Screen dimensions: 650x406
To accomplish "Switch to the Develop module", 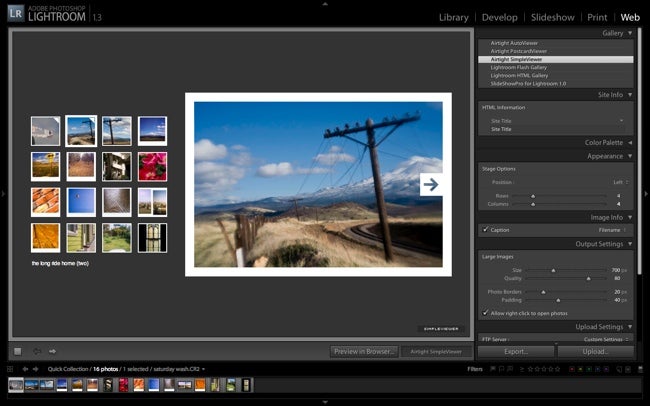I will pyautogui.click(x=500, y=17).
